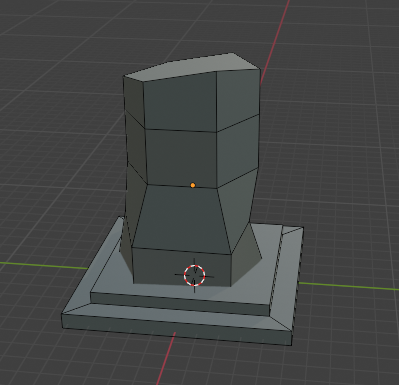
Task: Select the upper front face of the tower
Action: point(181,102)
